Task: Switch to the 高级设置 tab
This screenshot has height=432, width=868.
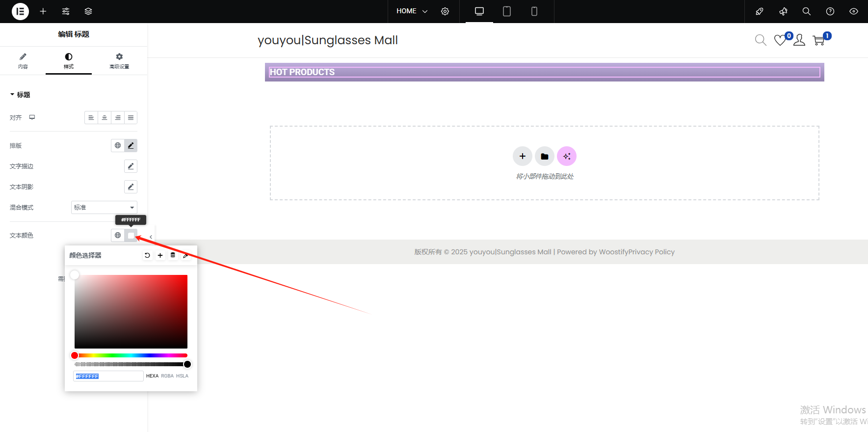Action: 119,61
